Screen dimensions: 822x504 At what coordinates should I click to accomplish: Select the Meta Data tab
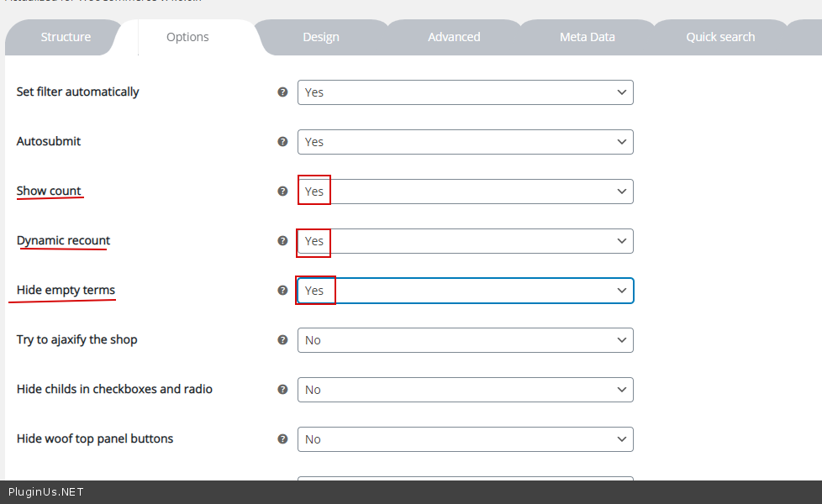[587, 37]
